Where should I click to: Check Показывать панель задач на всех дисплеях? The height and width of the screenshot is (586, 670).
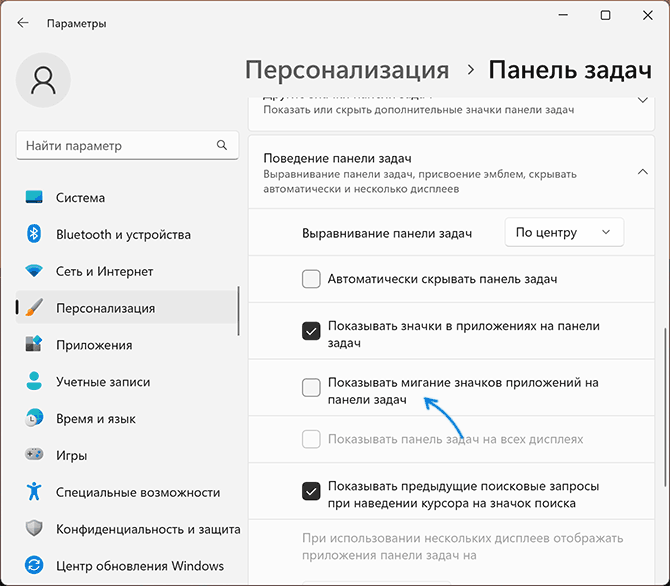(311, 439)
